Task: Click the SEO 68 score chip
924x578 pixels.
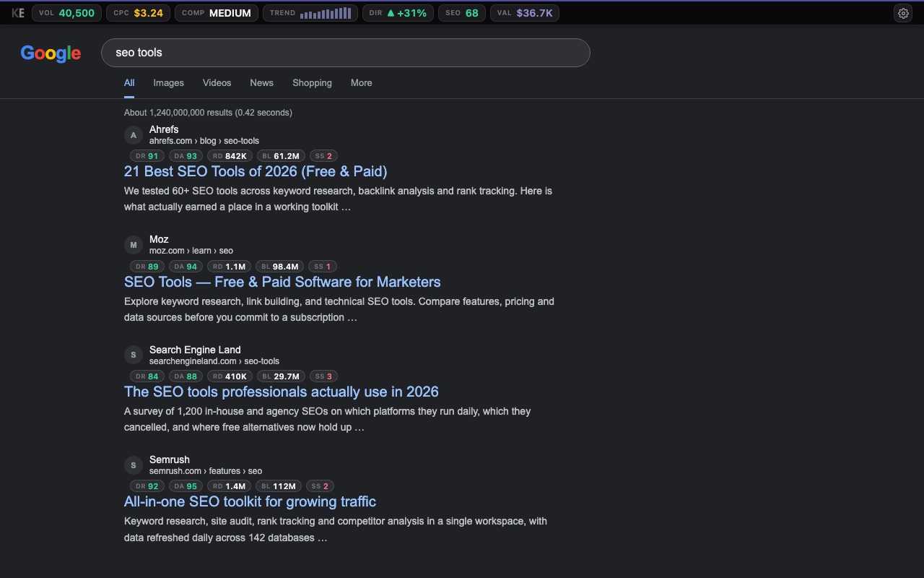Action: [x=462, y=13]
